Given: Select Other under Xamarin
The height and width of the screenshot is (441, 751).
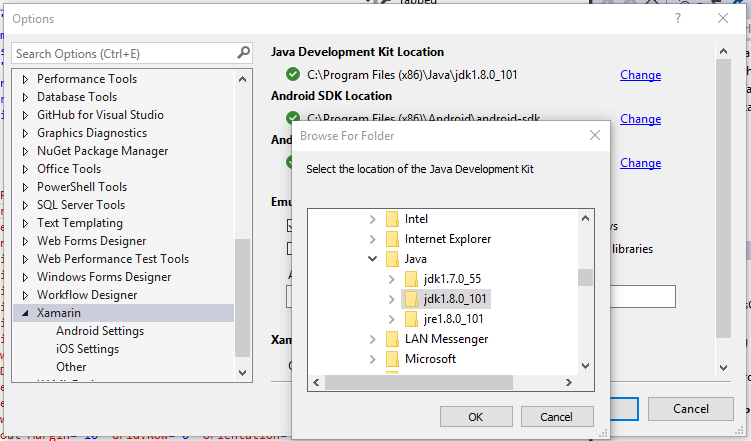Looking at the screenshot, I should (71, 367).
